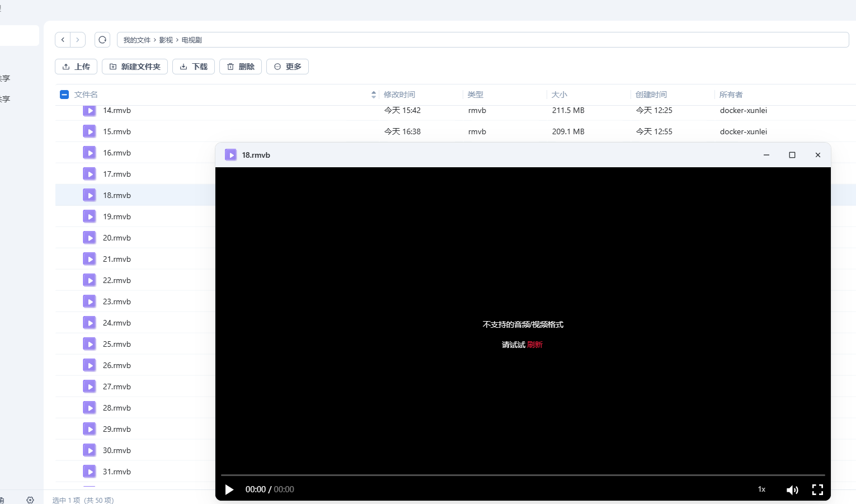This screenshot has width=856, height=504.
Task: Toggle the select-all checkbox in header
Action: pos(64,95)
